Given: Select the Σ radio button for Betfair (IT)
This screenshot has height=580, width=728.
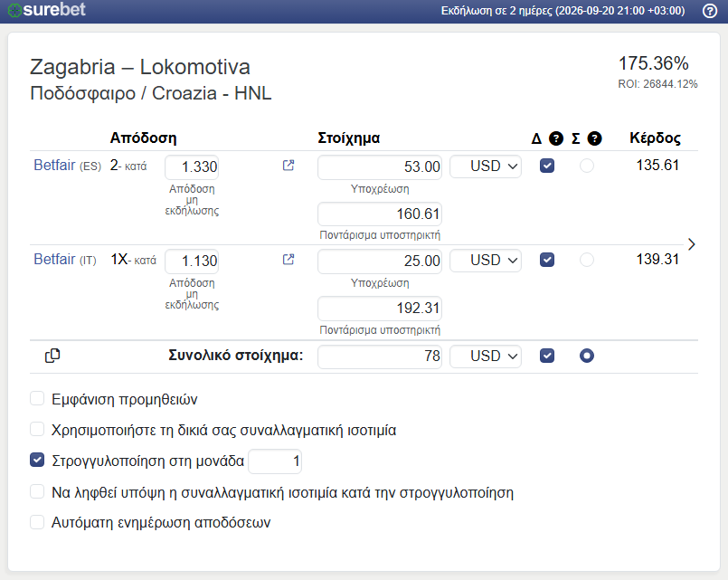Looking at the screenshot, I should coord(587,260).
